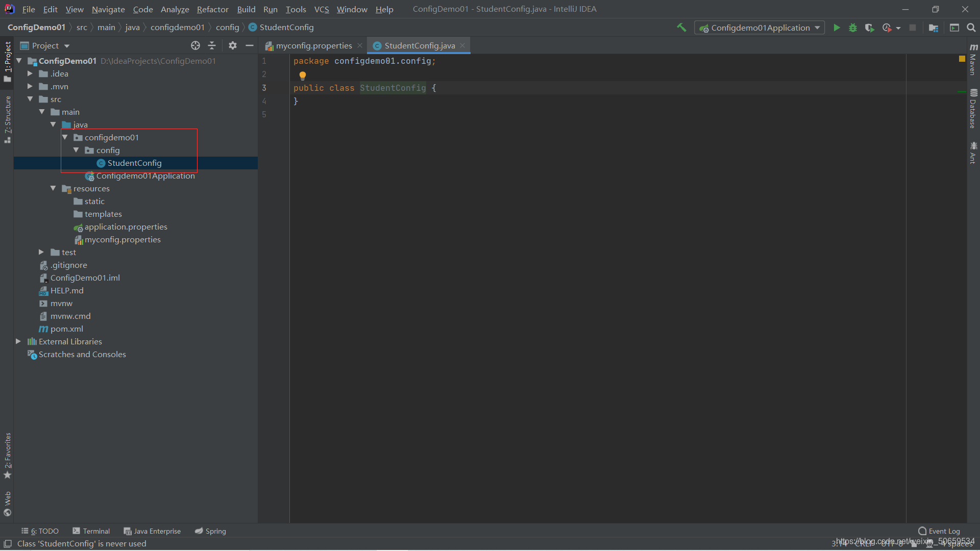The width and height of the screenshot is (980, 551).
Task: Open the Structure tool window
Action: coord(7,119)
